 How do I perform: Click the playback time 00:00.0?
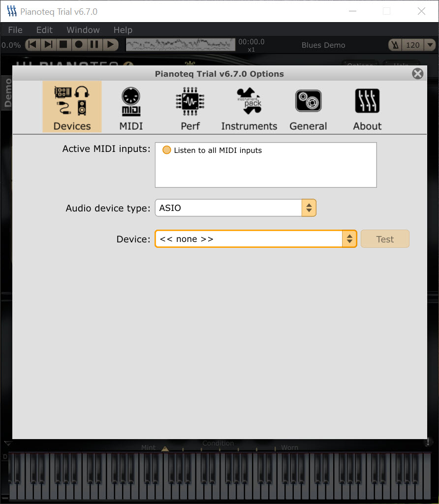pos(251,42)
